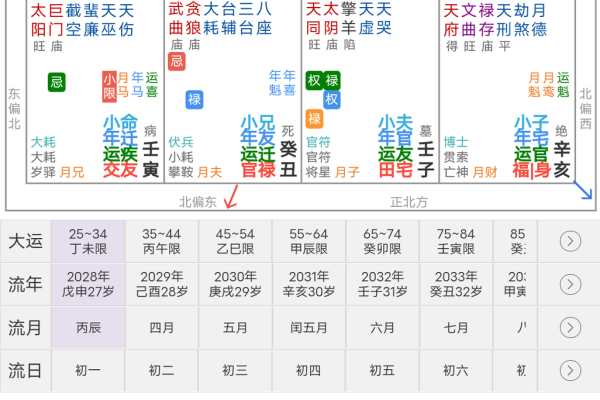Viewport: 600px width, 400px height.
Task: Pick 流月 丙辰
Action: (88, 328)
